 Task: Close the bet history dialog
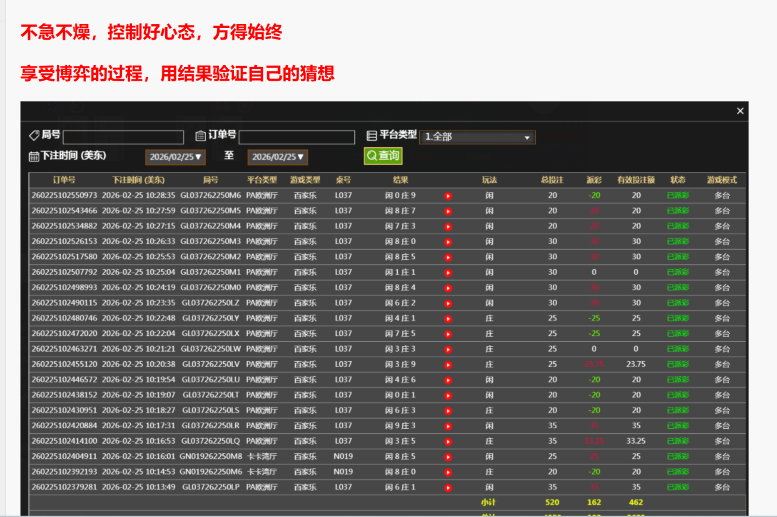point(740,111)
